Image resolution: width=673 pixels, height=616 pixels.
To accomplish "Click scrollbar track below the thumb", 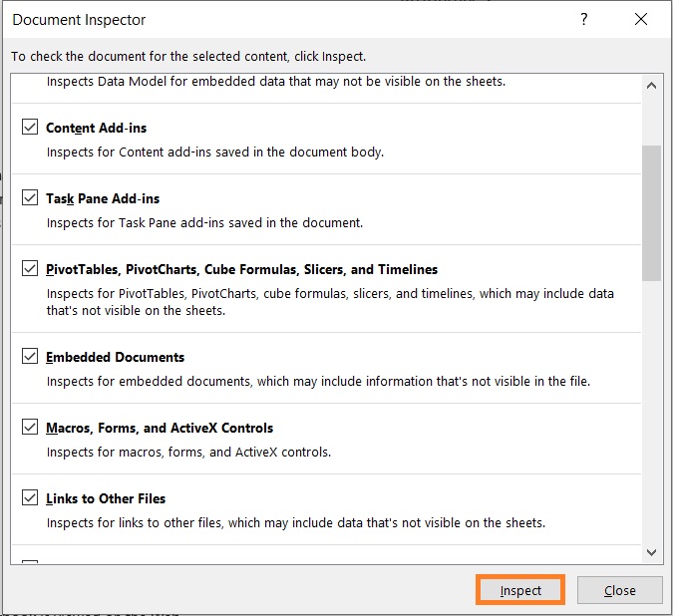I will tap(651, 412).
